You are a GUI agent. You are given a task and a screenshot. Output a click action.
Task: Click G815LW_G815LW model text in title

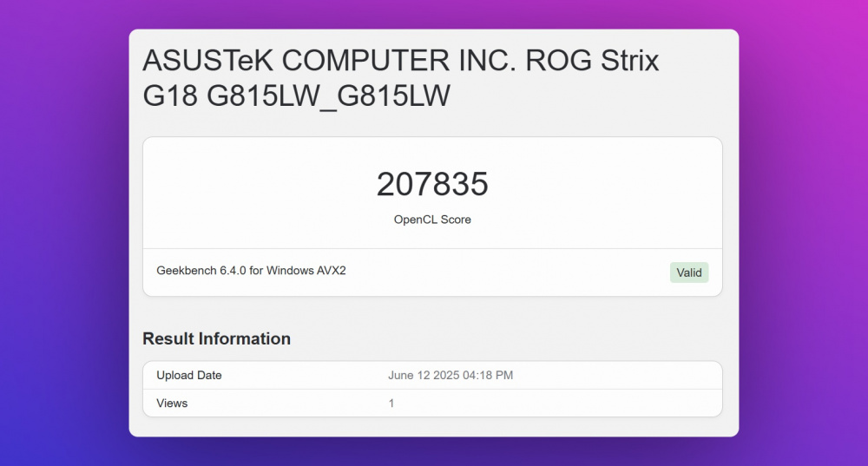(329, 95)
